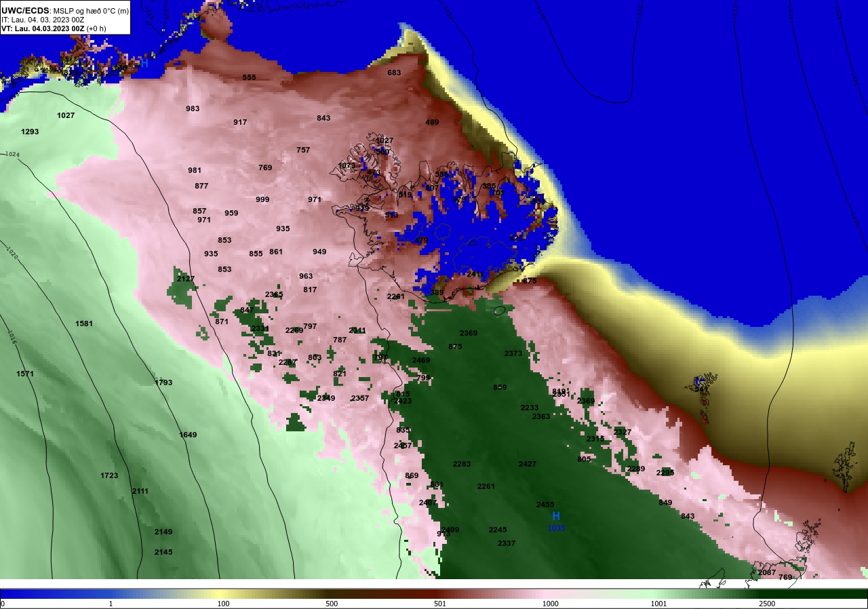This screenshot has width=868, height=609.
Task: Click the 2327 height value
Action: click(623, 432)
